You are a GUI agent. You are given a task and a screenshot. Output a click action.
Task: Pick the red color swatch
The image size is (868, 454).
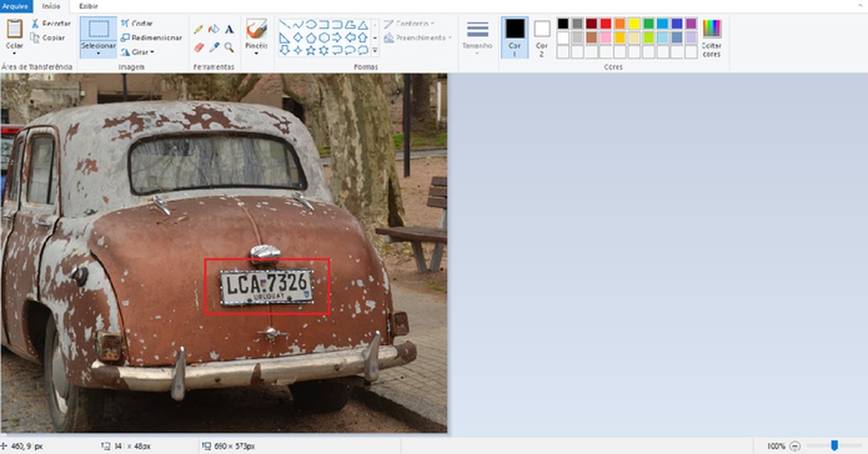tap(606, 24)
